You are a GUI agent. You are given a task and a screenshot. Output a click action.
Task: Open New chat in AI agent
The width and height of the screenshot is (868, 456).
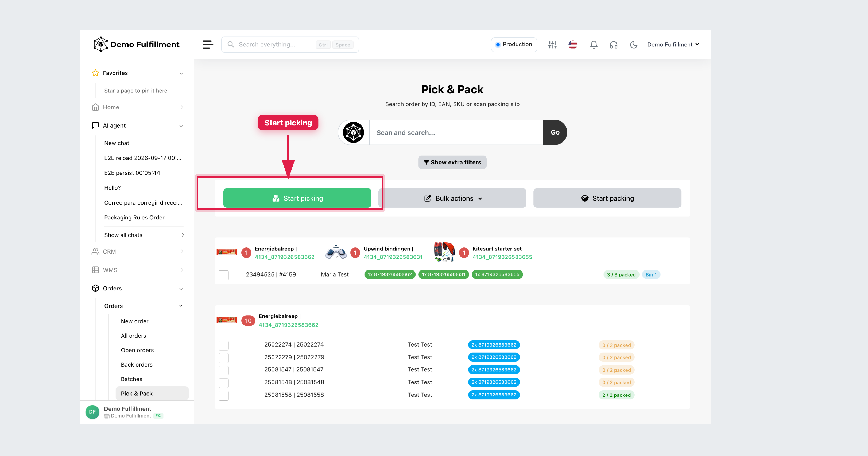coord(117,143)
